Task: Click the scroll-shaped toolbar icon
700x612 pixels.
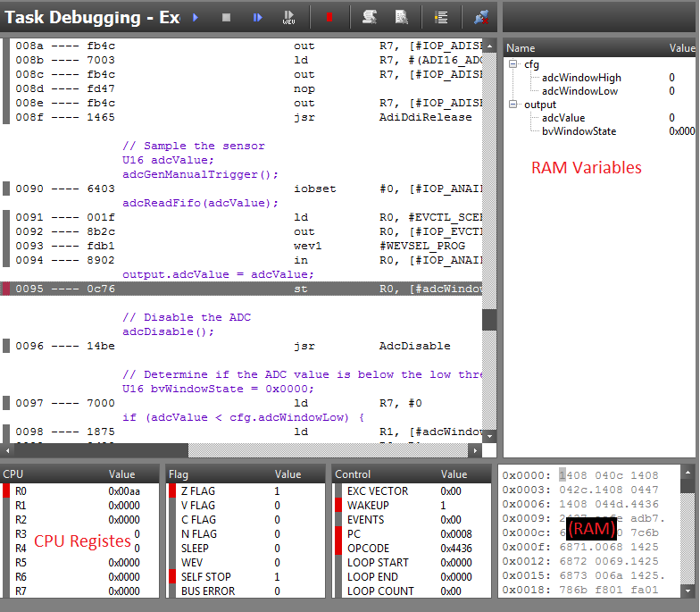Action: coord(369,17)
